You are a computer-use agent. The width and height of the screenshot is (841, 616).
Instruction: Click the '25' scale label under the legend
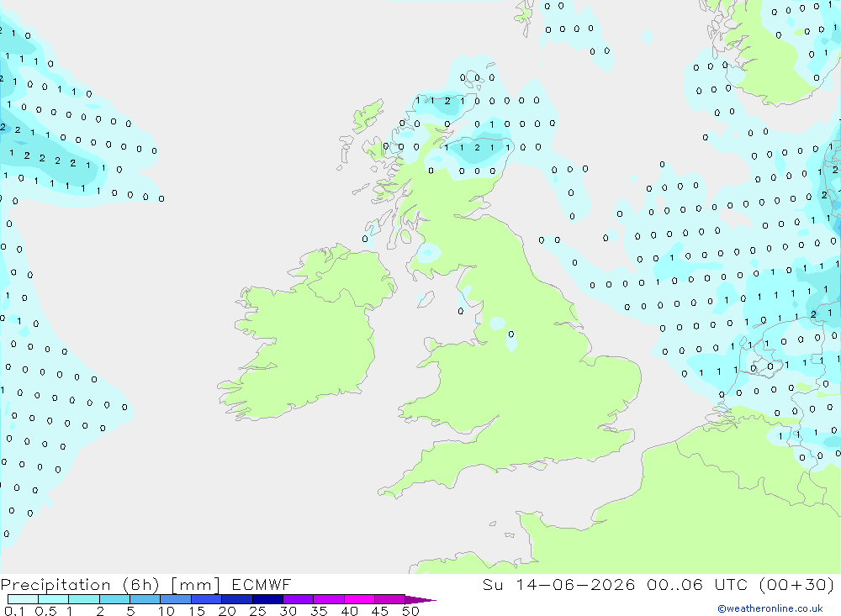click(x=258, y=611)
